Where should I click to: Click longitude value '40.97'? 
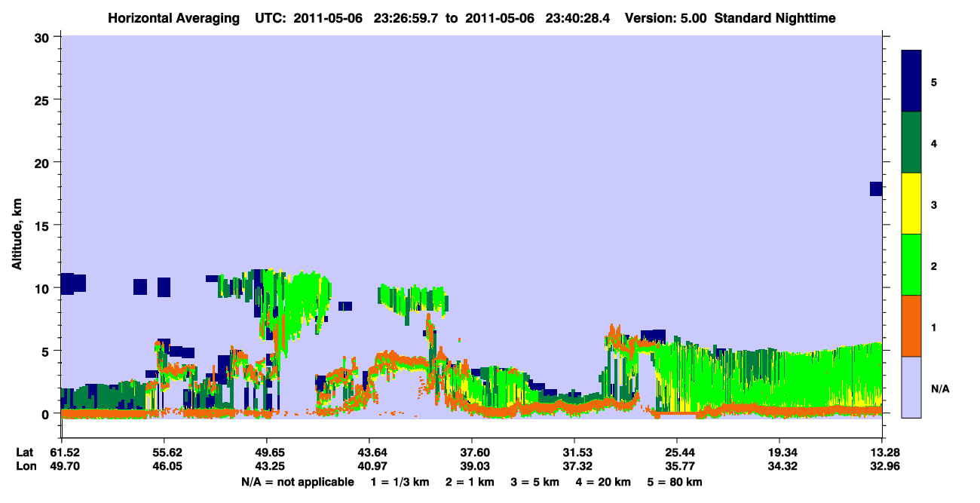coord(369,467)
